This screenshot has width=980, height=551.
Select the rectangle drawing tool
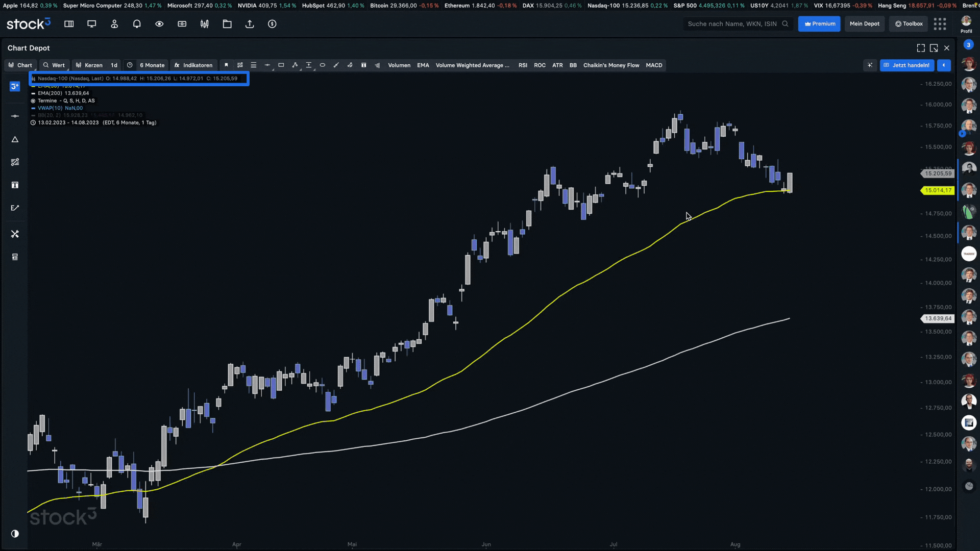281,65
